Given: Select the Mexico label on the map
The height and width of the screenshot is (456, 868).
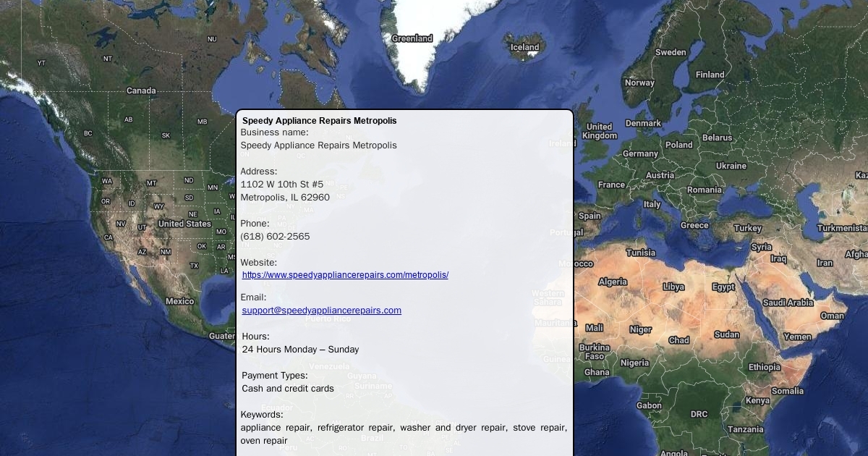Looking at the screenshot, I should click(179, 301).
